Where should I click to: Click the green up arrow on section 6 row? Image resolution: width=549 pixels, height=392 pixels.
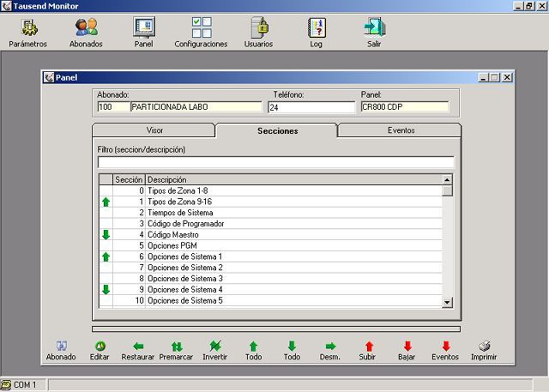coord(106,256)
